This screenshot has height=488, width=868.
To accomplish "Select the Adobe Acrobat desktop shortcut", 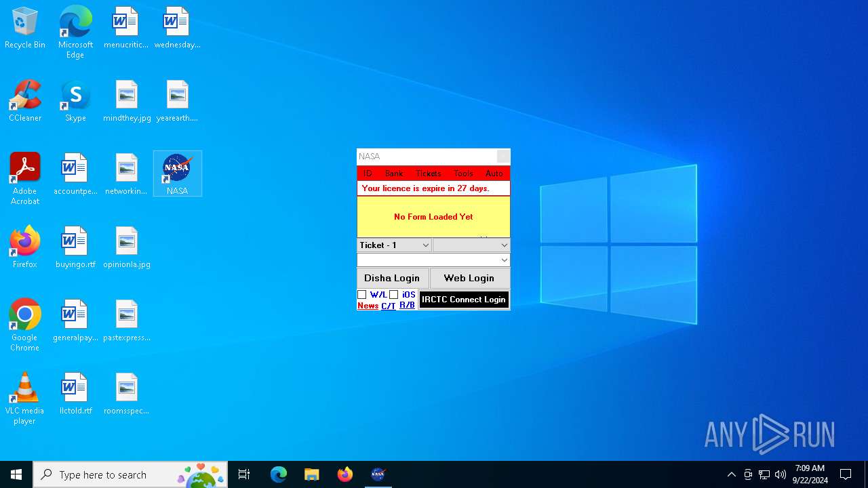I will pyautogui.click(x=25, y=179).
